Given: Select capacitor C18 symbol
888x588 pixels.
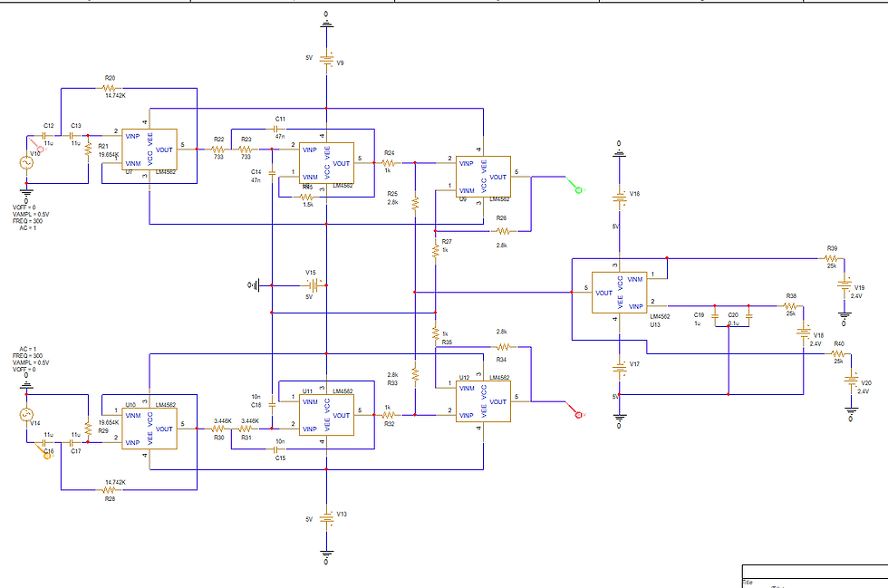Looking at the screenshot, I should 273,405.
